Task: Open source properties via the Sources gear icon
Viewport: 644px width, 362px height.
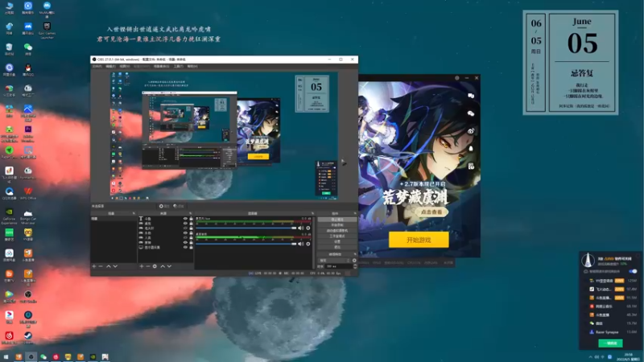Action: click(155, 266)
